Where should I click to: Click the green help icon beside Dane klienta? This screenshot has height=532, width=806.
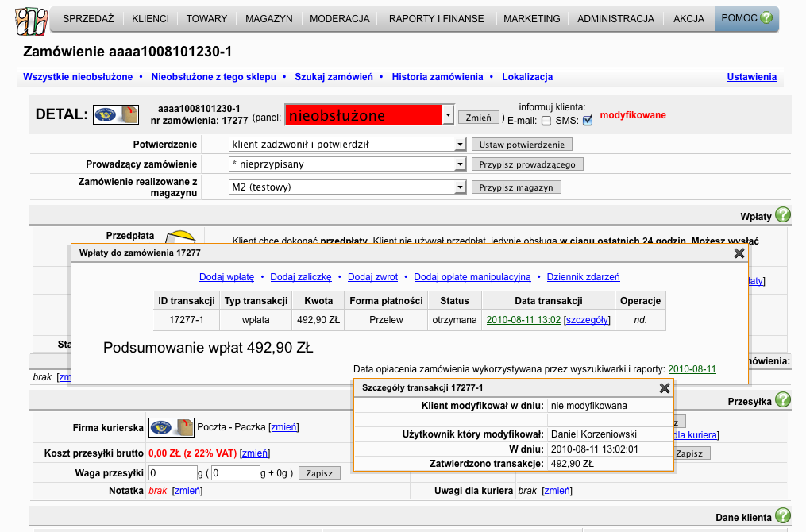click(783, 515)
